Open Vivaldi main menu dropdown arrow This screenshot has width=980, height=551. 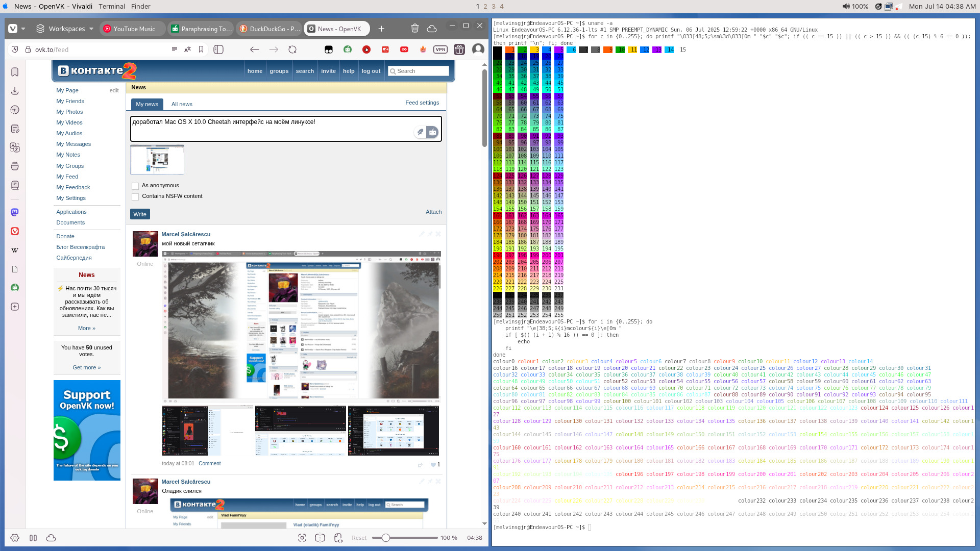[x=23, y=29]
